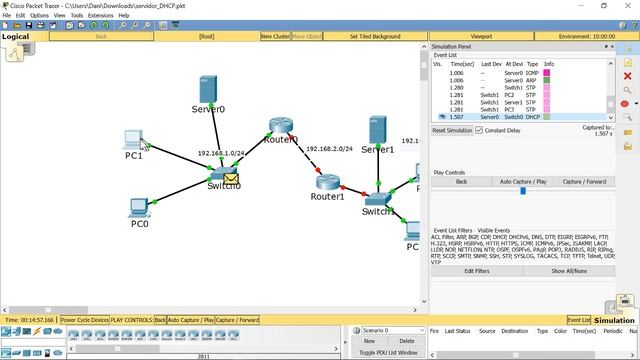The width and height of the screenshot is (640, 360).
Task: Open the custom devices dialog icon
Action: click(176, 25)
